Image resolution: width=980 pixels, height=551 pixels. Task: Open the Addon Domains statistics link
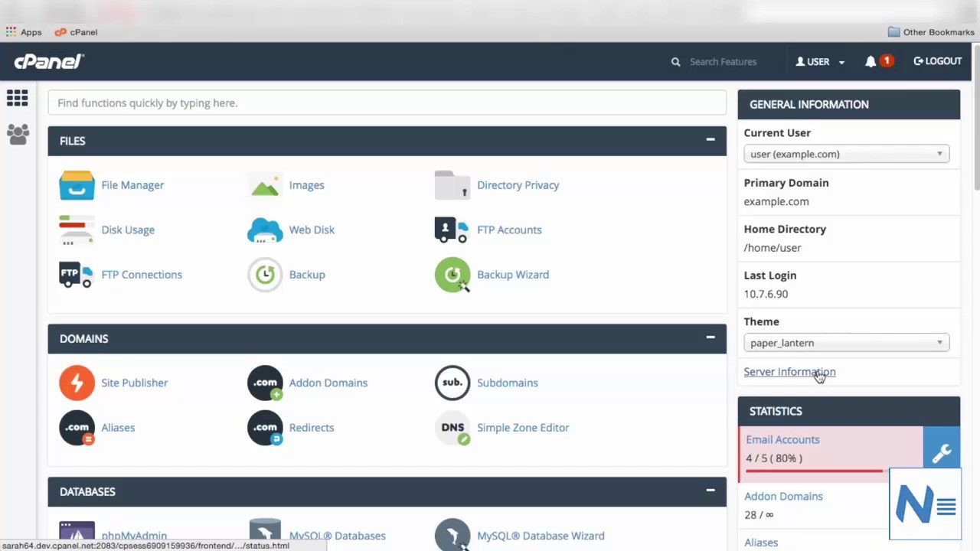click(x=783, y=496)
